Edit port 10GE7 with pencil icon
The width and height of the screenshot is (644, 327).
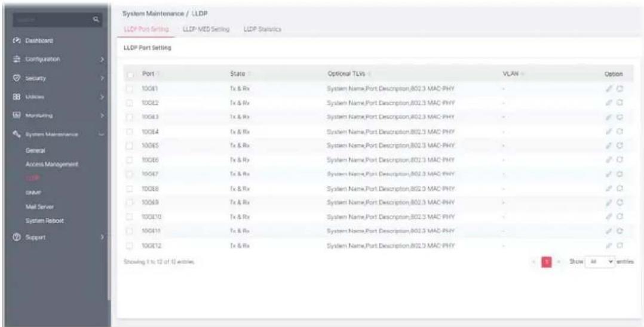coord(610,174)
